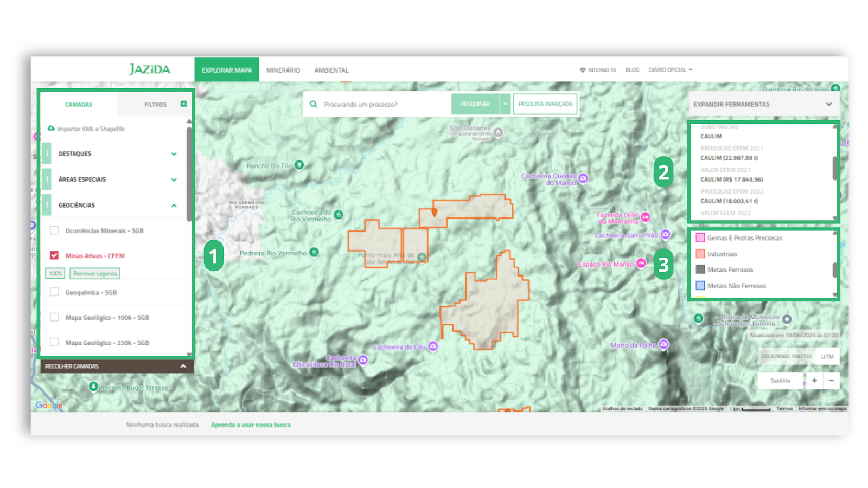Click the coordinates field 225.678560, 7087722
Screen dimensions: 868x488
(786, 356)
